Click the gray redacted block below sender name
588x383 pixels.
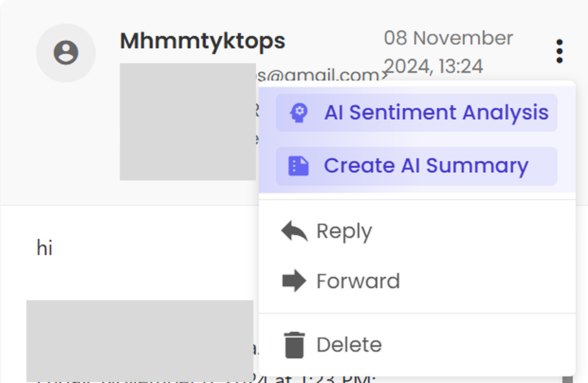[188, 122]
